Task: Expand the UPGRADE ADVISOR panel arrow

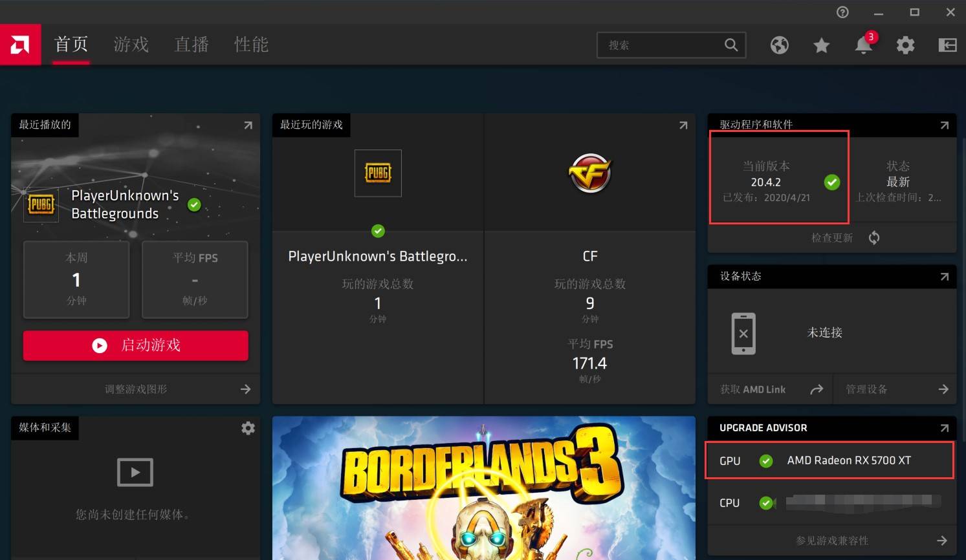Action: tap(945, 428)
